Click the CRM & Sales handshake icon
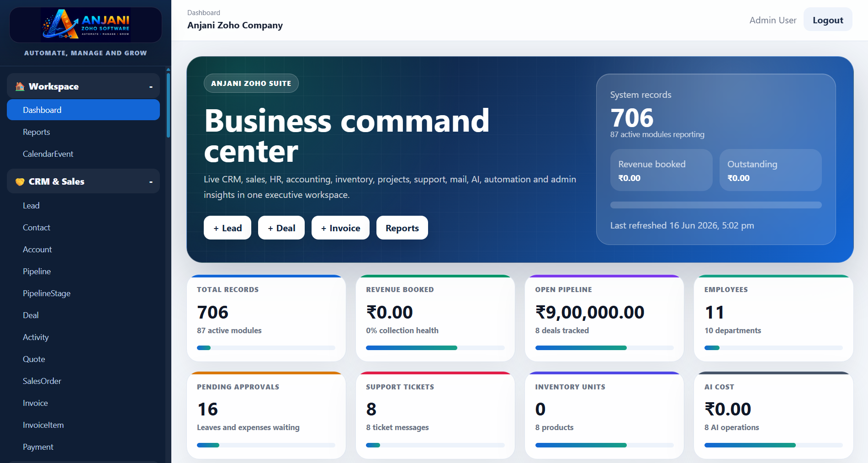Screen dimensions: 868x463 [20, 181]
